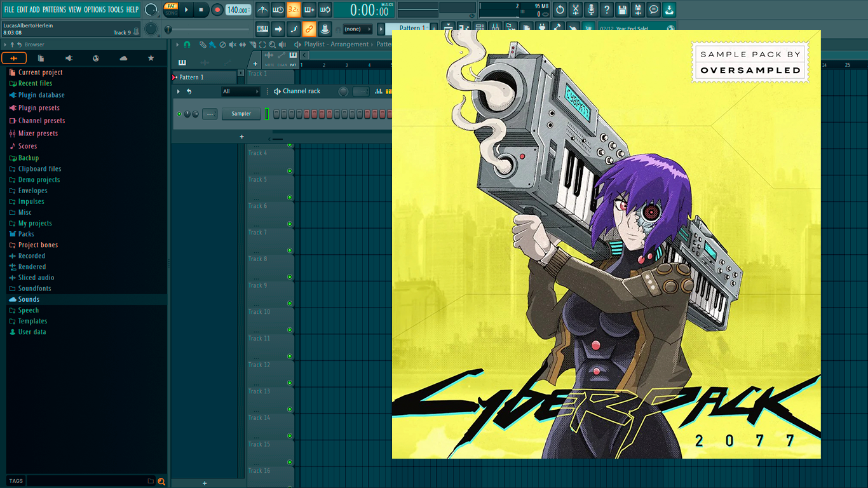Render the project with export icon
Image resolution: width=868 pixels, height=488 pixels.
[x=638, y=10]
